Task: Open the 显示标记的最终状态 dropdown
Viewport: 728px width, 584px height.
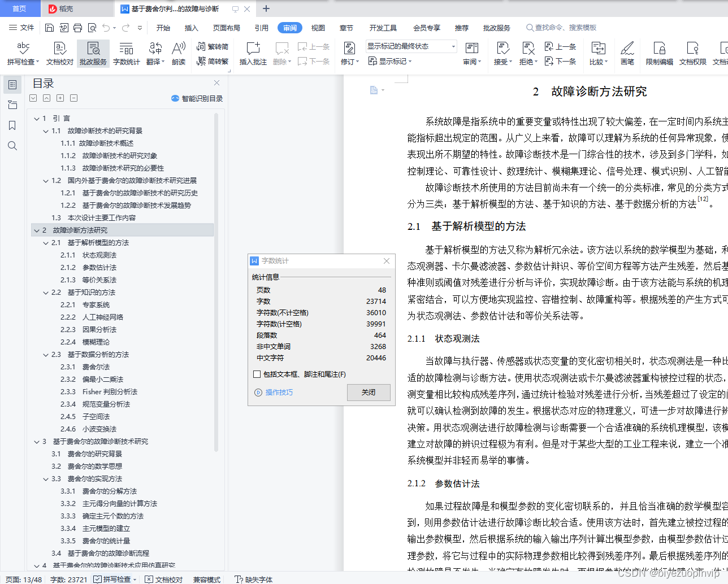Action: (411, 46)
